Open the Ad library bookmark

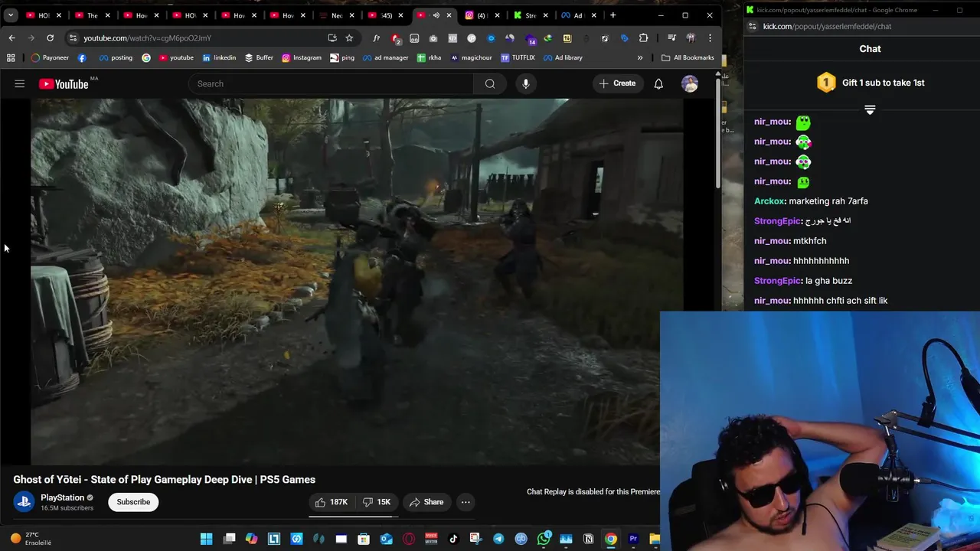pyautogui.click(x=562, y=57)
